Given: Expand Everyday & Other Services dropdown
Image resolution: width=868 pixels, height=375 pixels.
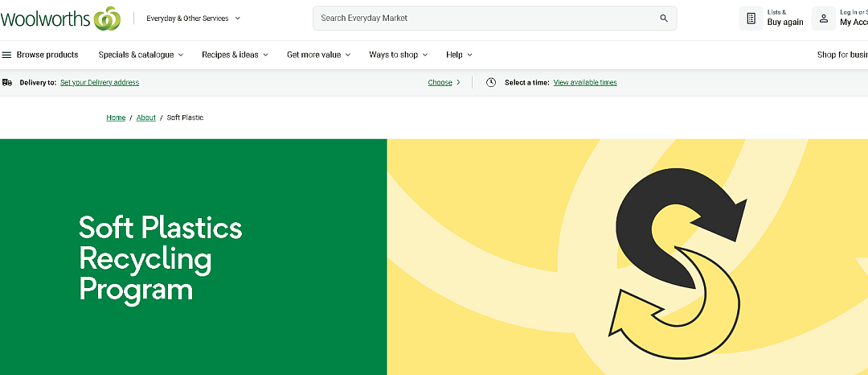Looking at the screenshot, I should [x=193, y=19].
